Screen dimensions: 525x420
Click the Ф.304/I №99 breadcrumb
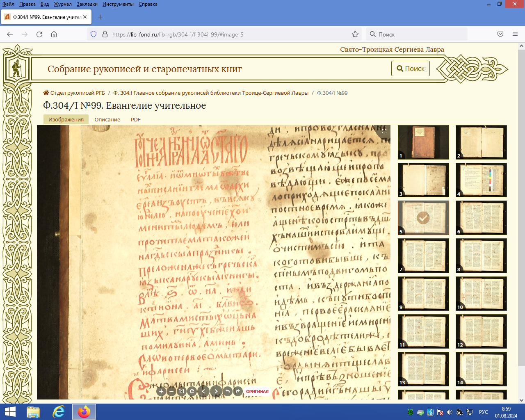click(x=332, y=93)
